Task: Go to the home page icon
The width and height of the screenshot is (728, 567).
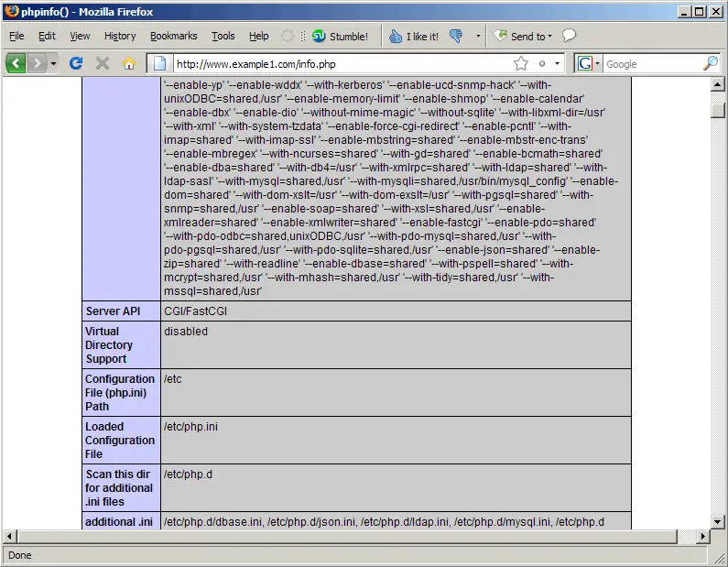Action: tap(129, 63)
